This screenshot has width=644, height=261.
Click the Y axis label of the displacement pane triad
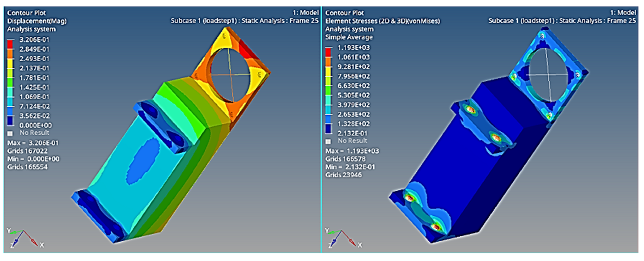[9, 230]
